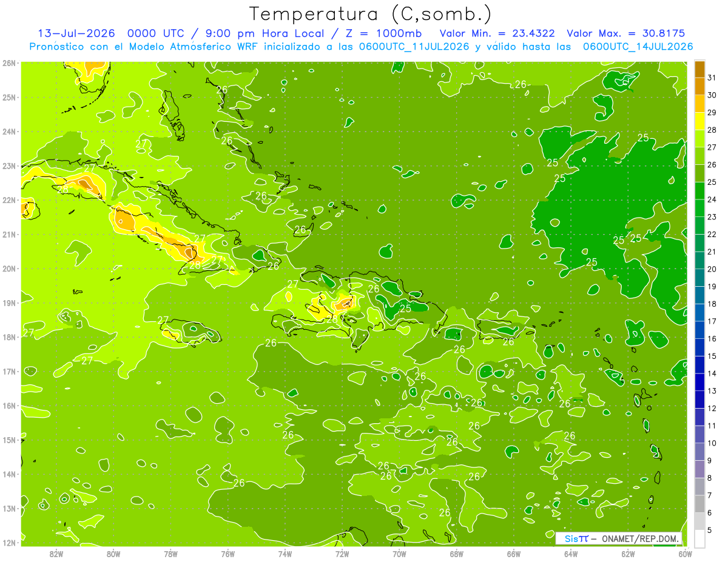Click the "0600UTC_14JUL2026" valid-until time

pos(638,46)
